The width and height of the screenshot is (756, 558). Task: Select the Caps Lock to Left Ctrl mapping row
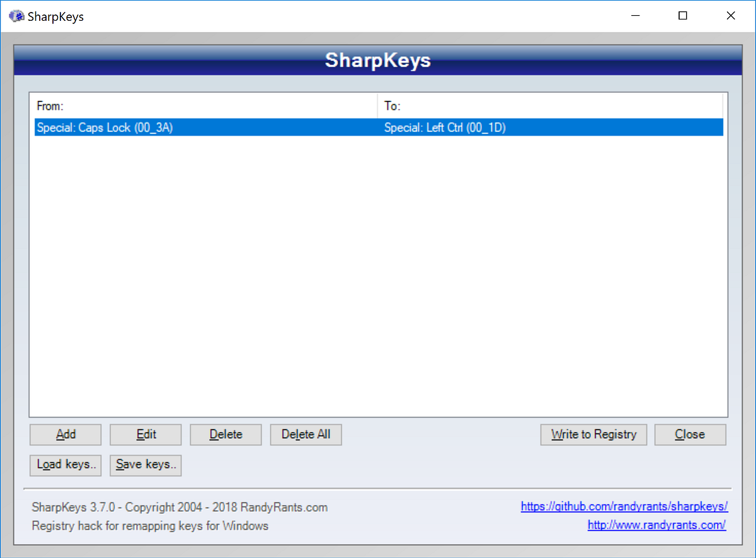pyautogui.click(x=252, y=127)
